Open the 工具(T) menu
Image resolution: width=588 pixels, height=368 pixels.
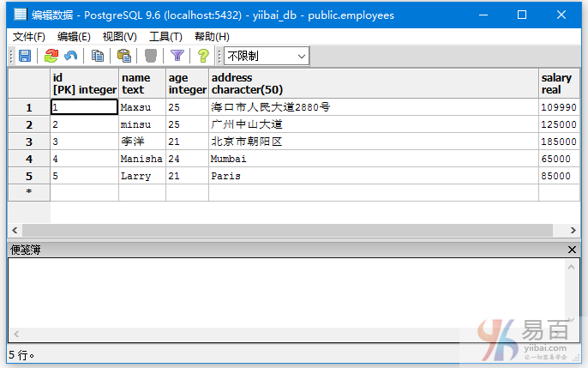click(x=165, y=36)
